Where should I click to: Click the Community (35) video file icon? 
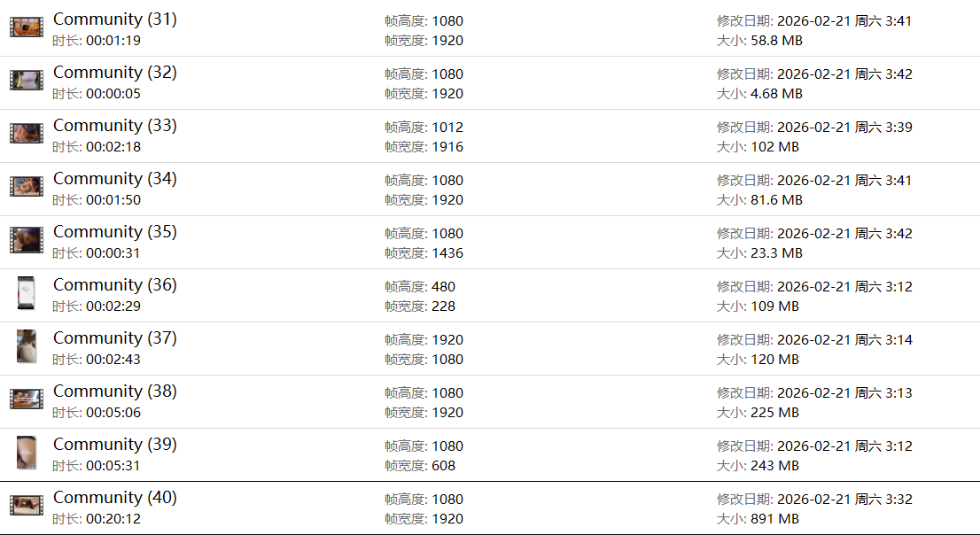tap(27, 240)
